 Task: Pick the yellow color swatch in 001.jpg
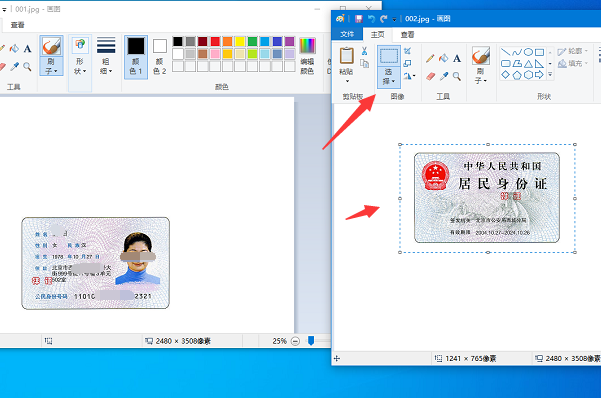coord(240,41)
